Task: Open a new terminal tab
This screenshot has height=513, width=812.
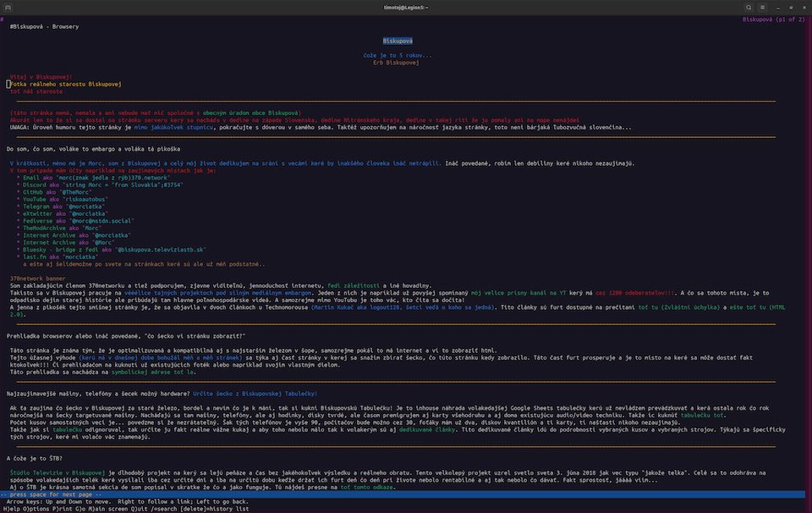Action: (10, 7)
